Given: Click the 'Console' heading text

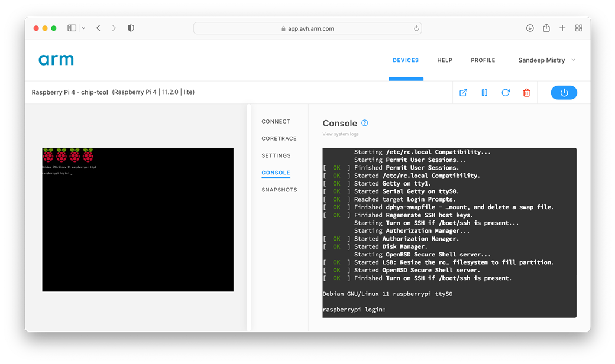Looking at the screenshot, I should (339, 123).
